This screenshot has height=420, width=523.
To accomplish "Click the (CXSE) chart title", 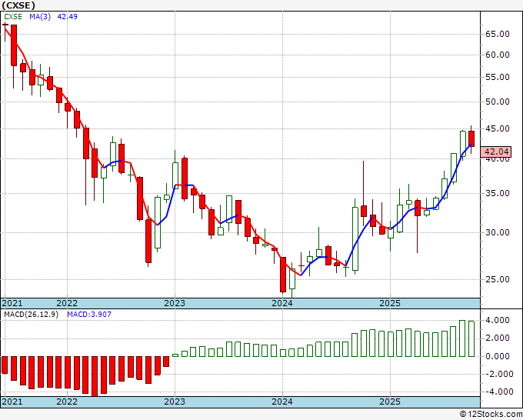I will coord(18,5).
